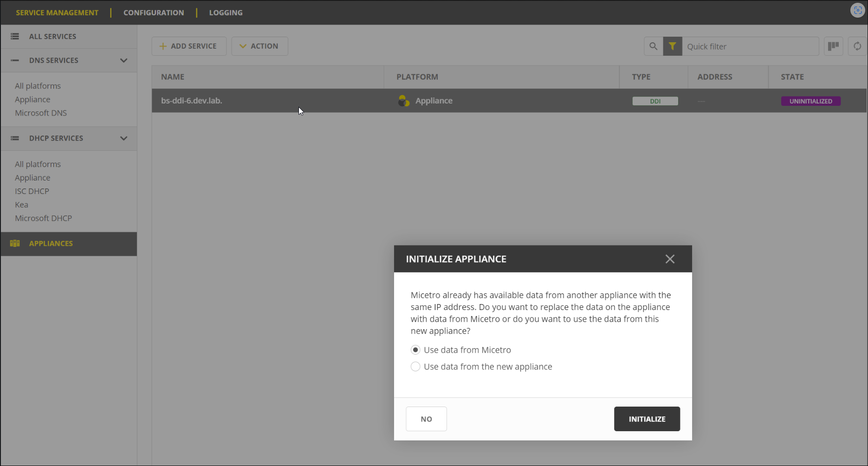
Task: Click the search magnifier icon
Action: pyautogui.click(x=653, y=46)
